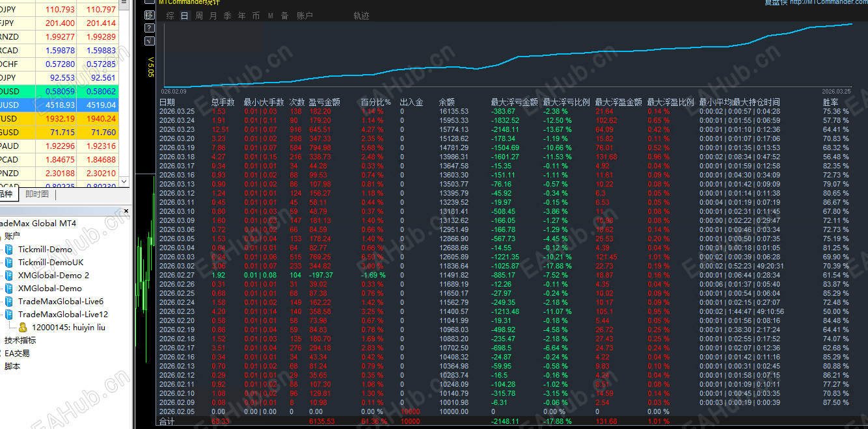Screen dimensions: 868x429
Task: Open the question mark help icon
Action: pos(149,28)
